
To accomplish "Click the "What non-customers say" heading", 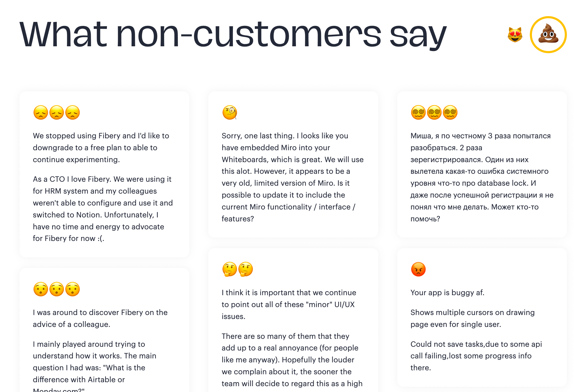I will click(x=233, y=35).
